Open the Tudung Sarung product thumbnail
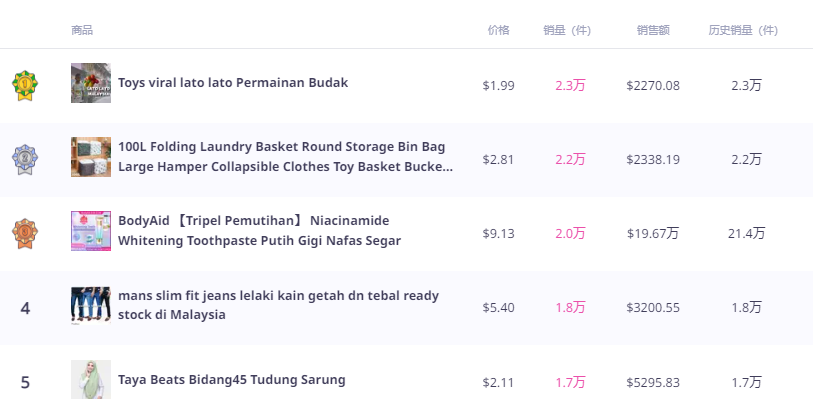The height and width of the screenshot is (410, 813). coord(91,380)
